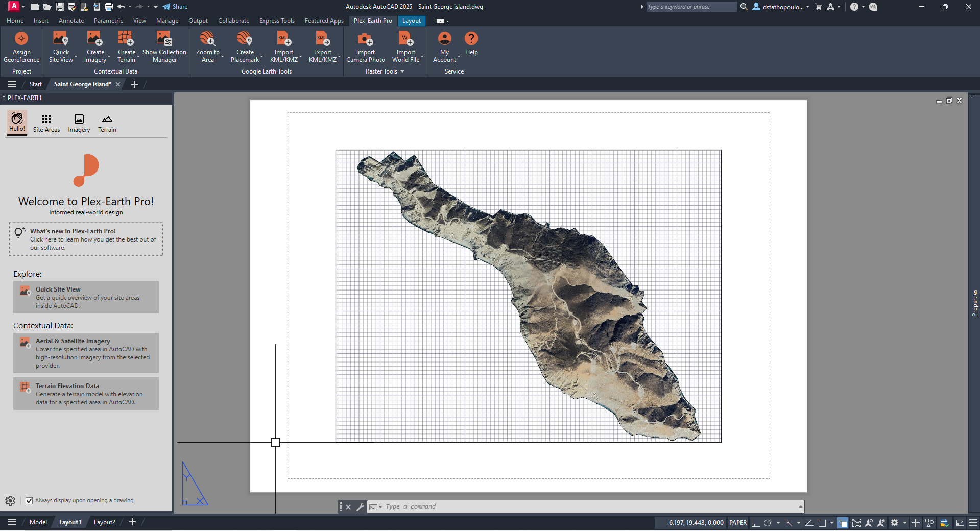This screenshot has width=980, height=531.
Task: Select the Create Terrain tool
Action: tap(127, 46)
